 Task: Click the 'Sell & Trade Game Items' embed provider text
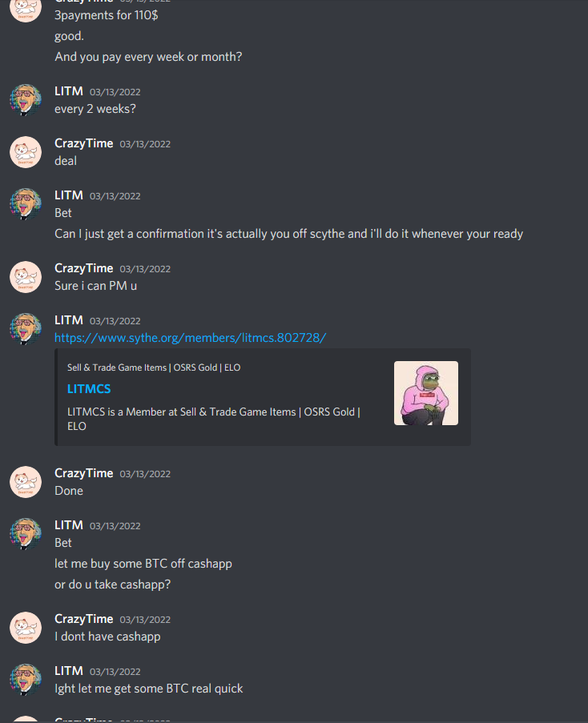[154, 368]
